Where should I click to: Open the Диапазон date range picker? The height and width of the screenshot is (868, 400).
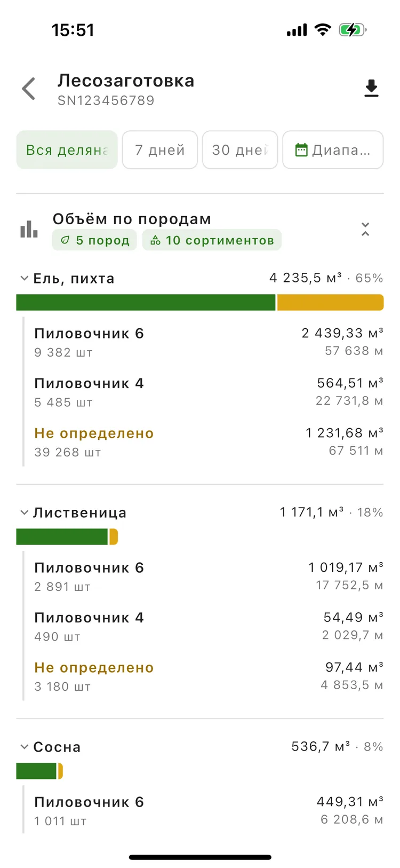tap(333, 150)
